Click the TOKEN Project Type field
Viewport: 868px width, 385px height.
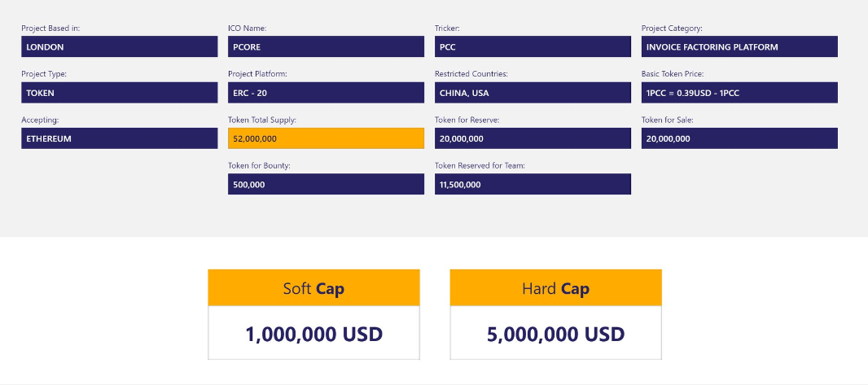[x=119, y=93]
